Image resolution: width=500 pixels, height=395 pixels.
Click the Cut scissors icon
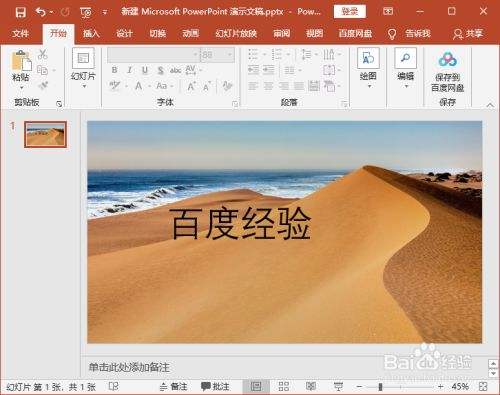coord(42,54)
